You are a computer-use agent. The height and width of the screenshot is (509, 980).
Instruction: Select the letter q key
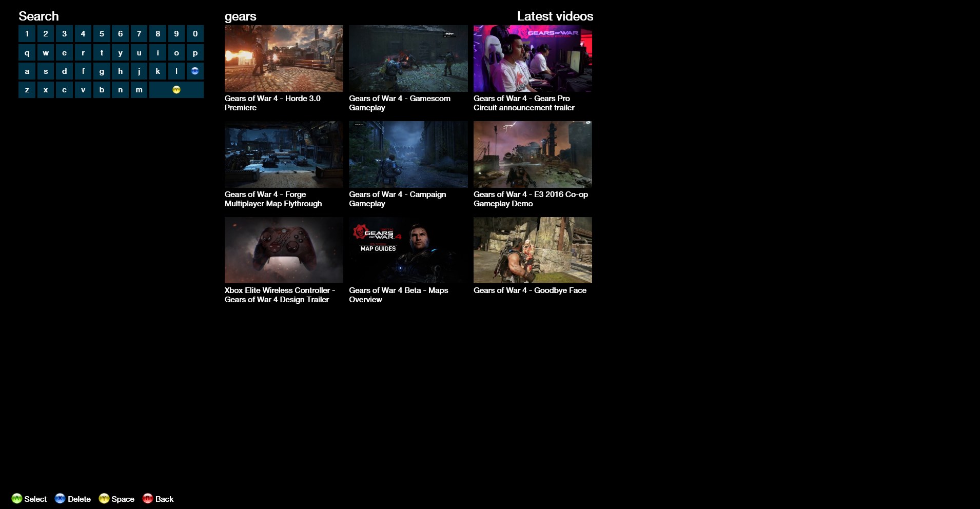(27, 52)
